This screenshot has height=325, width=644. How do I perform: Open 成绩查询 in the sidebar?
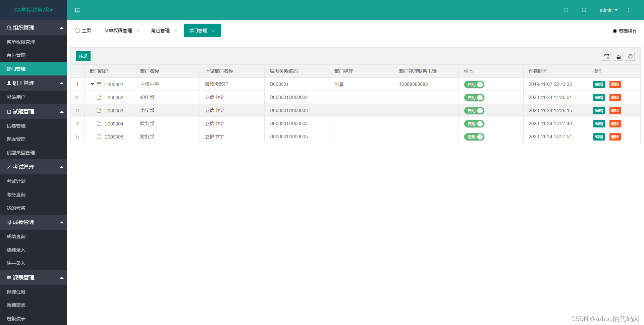(34, 236)
